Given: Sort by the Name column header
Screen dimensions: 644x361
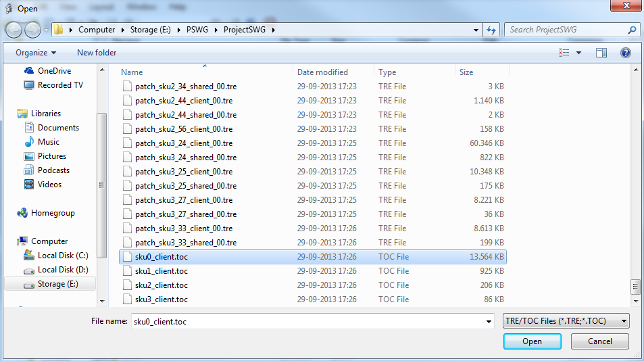Looking at the screenshot, I should (132, 72).
